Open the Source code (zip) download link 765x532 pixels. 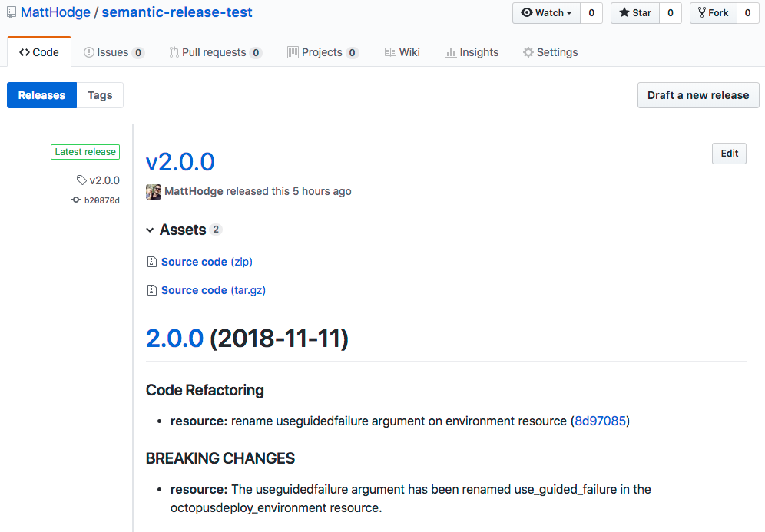click(207, 262)
